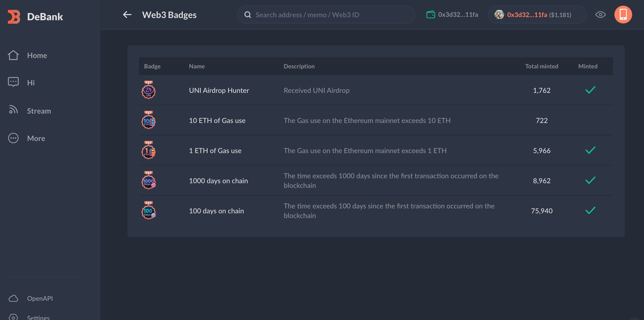Select the 1 ETH of Gas use name
The image size is (644, 320).
215,151
